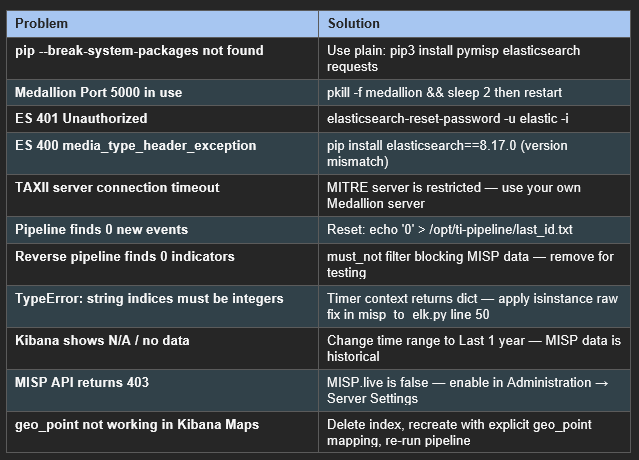Click 'MITRE server is restricted' solution cell
This screenshot has width=639, height=460.
(474, 196)
